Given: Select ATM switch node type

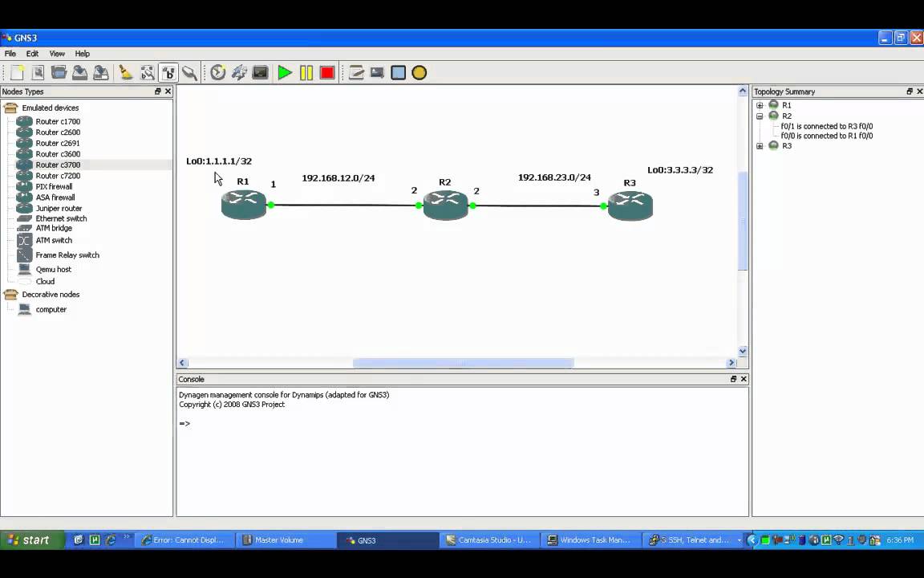Looking at the screenshot, I should coord(54,241).
